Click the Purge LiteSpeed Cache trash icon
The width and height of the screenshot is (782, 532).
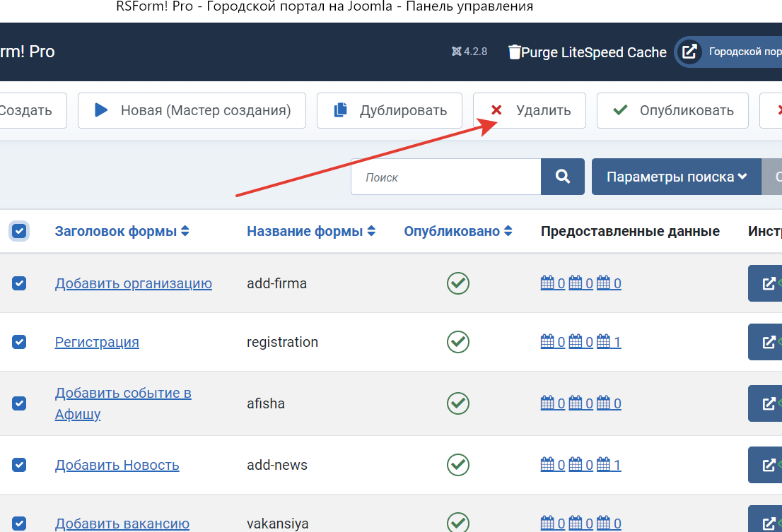(515, 52)
